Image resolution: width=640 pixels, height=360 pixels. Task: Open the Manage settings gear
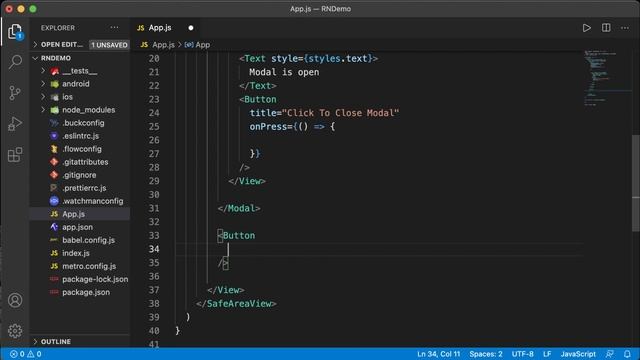tap(15, 331)
